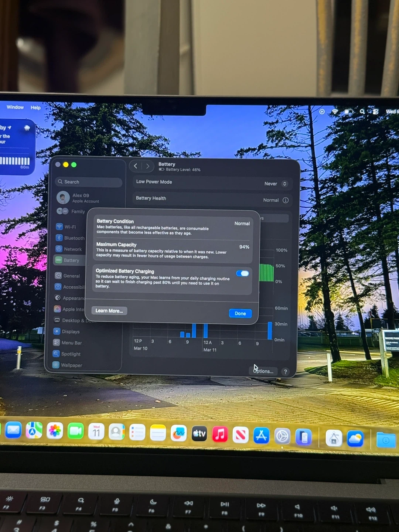This screenshot has height=532, width=399.
Task: Click the Wi-Fi menu bar icon
Action: point(335,111)
